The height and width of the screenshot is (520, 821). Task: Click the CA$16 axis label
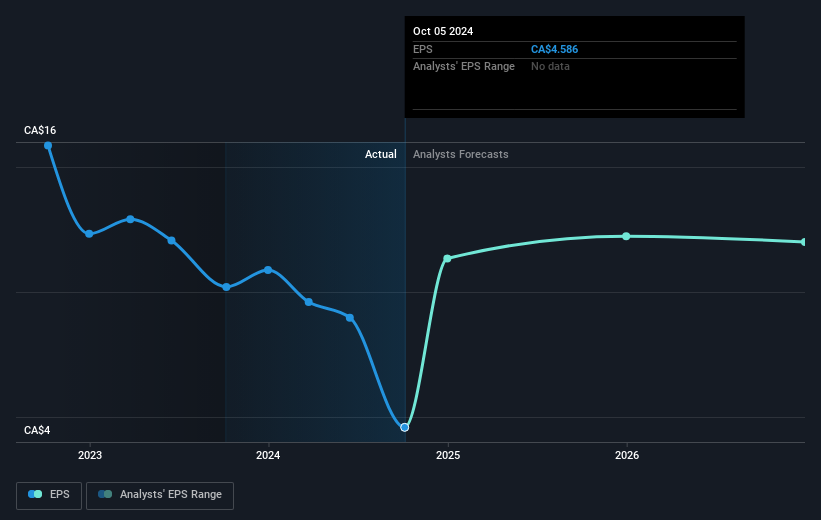(x=40, y=130)
